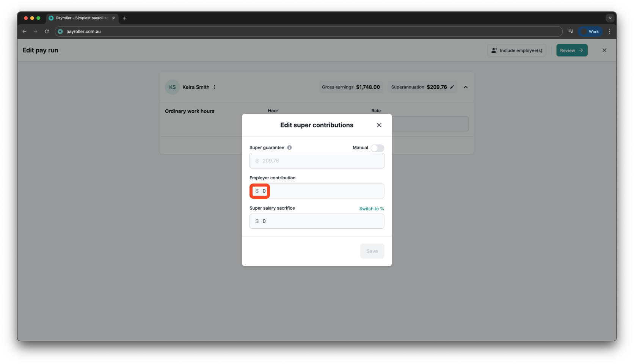The height and width of the screenshot is (364, 634).
Task: Click the Switch to % link
Action: (x=371, y=209)
